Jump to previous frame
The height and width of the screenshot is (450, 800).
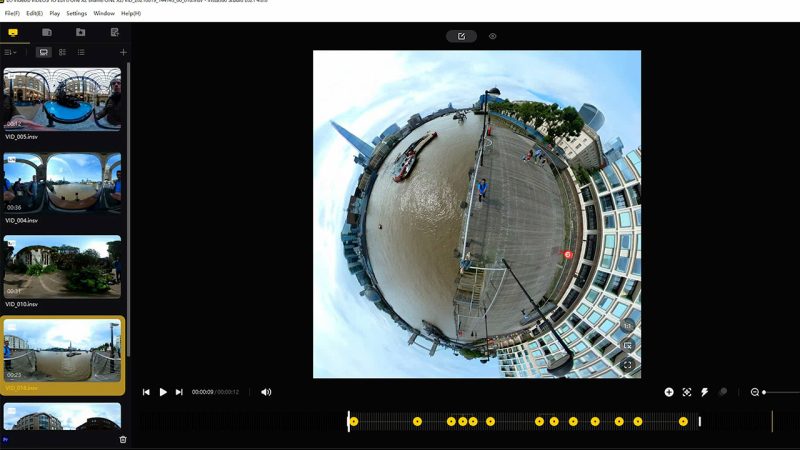coord(146,392)
